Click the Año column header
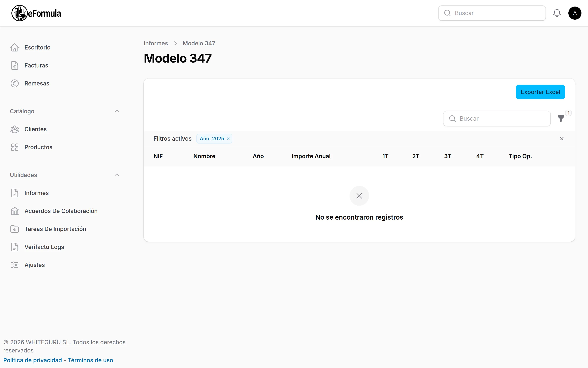588x368 pixels. 258,156
